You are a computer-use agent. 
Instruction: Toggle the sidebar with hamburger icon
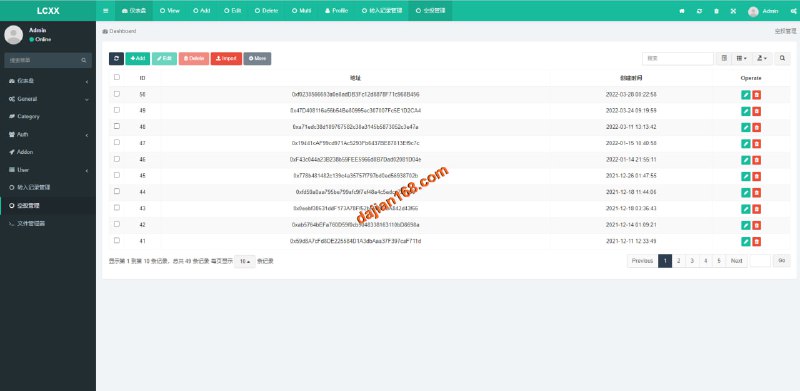tap(106, 11)
